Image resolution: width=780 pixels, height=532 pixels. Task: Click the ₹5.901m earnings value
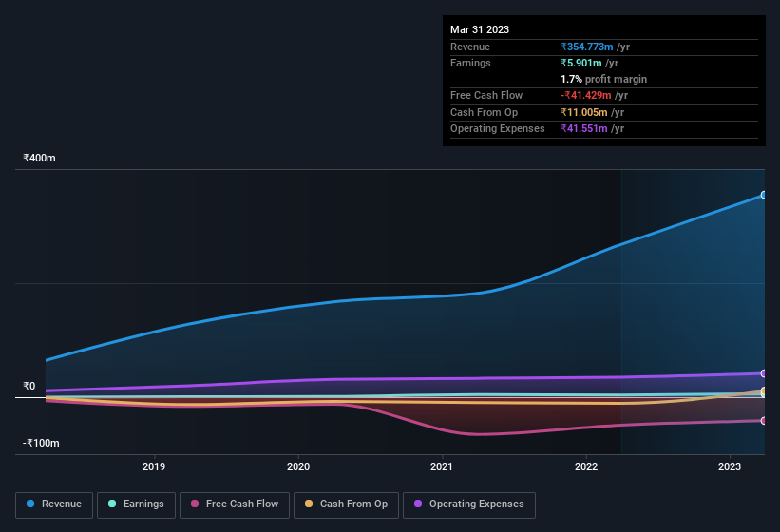581,63
